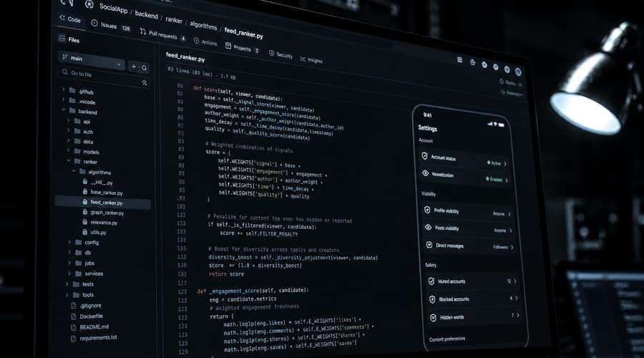644x358 pixels.
Task: Open the .gitignore file
Action: click(x=86, y=306)
